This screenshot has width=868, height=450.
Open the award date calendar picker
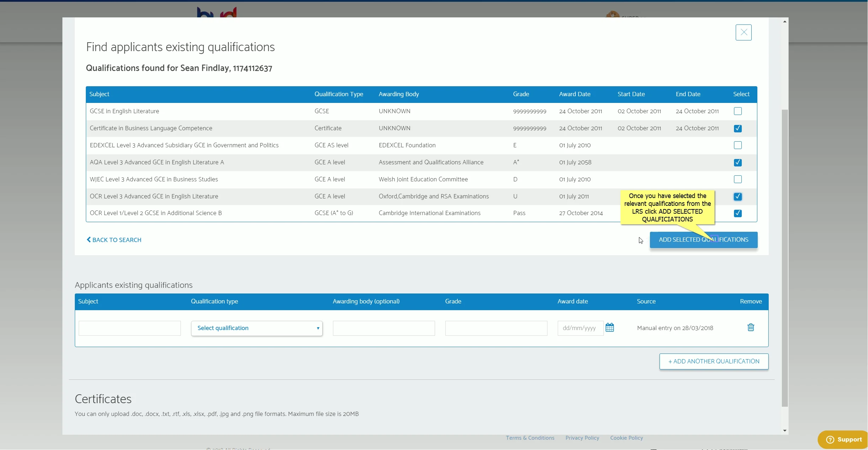point(610,327)
